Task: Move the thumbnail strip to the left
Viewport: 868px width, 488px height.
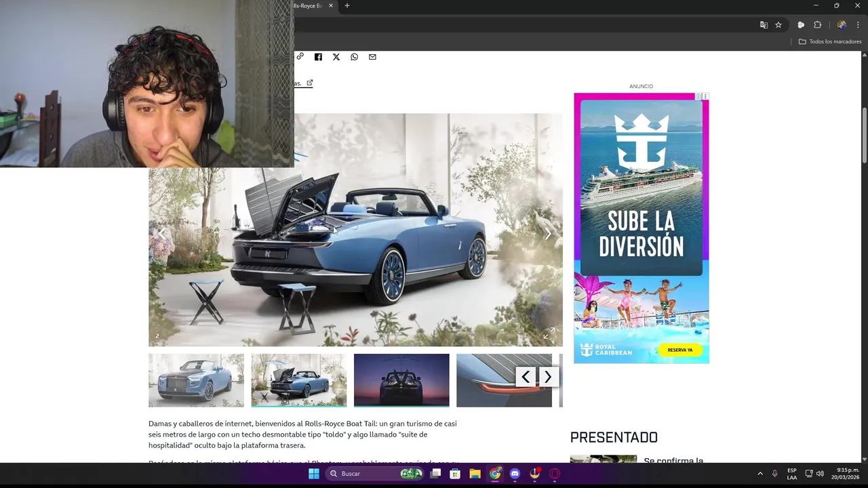Action: (526, 377)
